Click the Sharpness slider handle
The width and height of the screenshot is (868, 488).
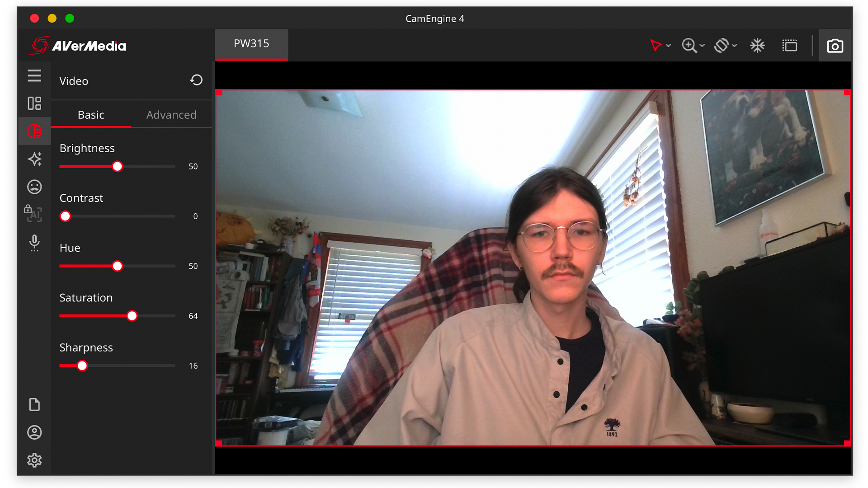pyautogui.click(x=82, y=366)
